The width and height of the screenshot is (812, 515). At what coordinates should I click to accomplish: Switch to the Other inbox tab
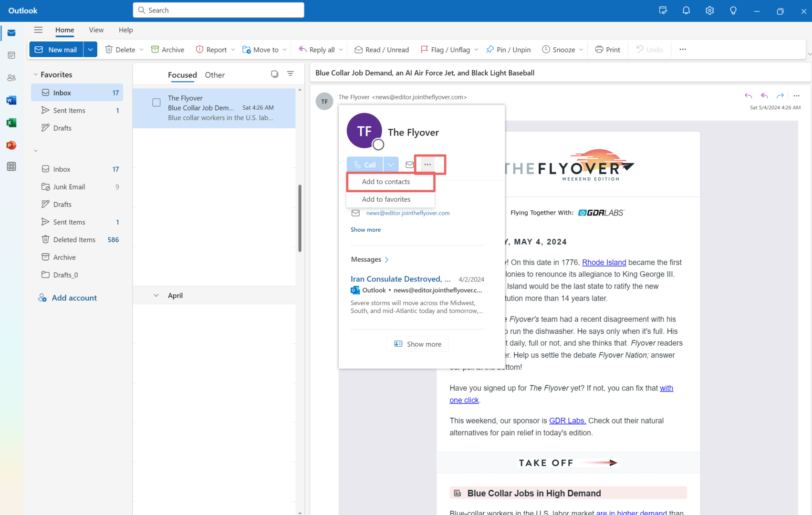click(x=215, y=75)
